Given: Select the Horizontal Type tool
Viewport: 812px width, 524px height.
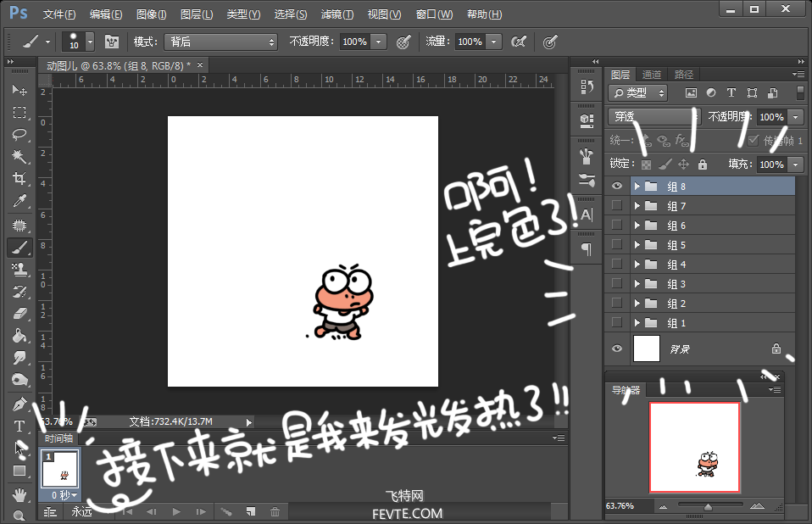Looking at the screenshot, I should 19,426.
